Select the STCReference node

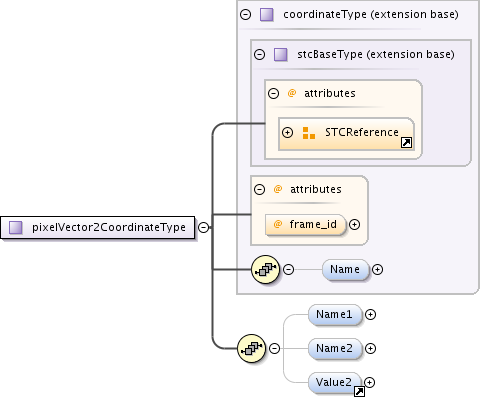(x=347, y=134)
